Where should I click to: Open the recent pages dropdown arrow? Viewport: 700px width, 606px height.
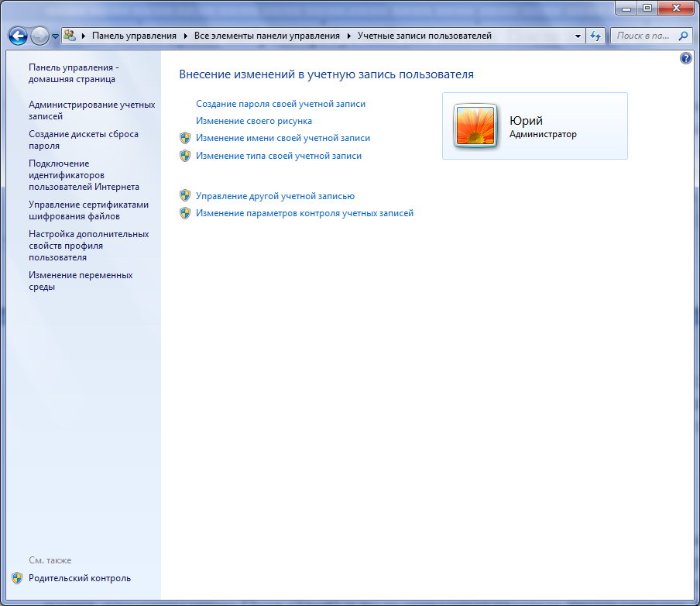[x=55, y=36]
